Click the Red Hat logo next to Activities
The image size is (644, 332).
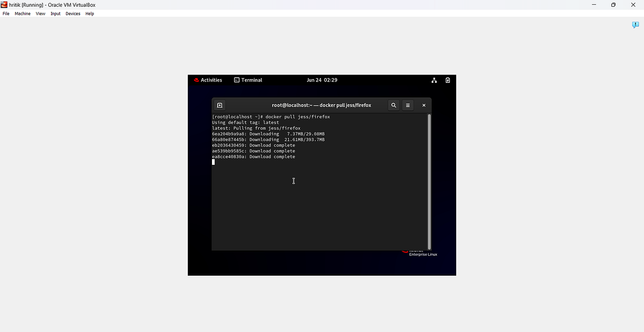pyautogui.click(x=196, y=80)
